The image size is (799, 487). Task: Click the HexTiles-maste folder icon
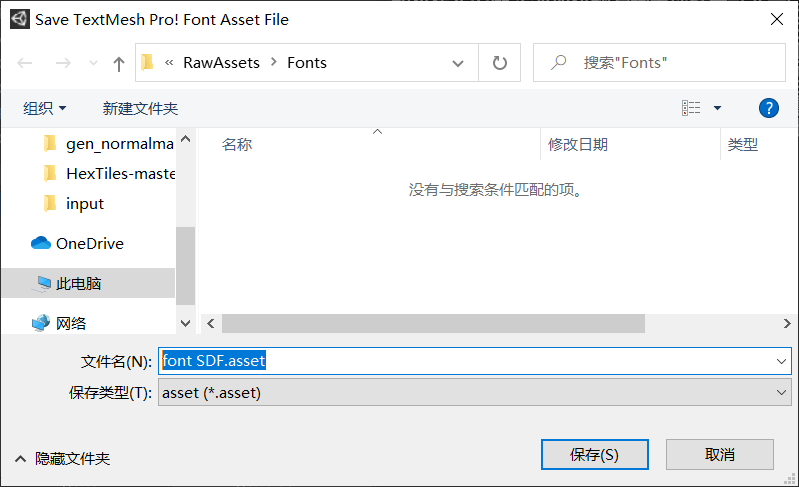(50, 173)
